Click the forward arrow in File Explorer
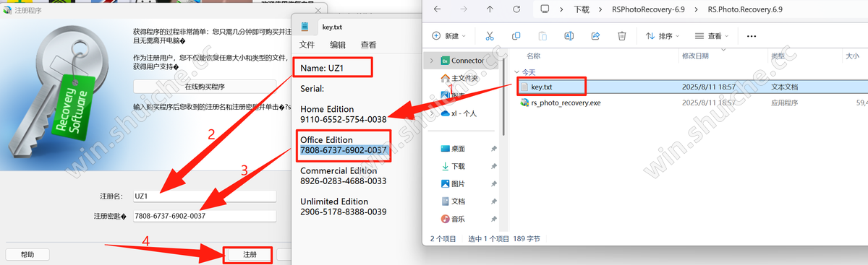 (464, 9)
